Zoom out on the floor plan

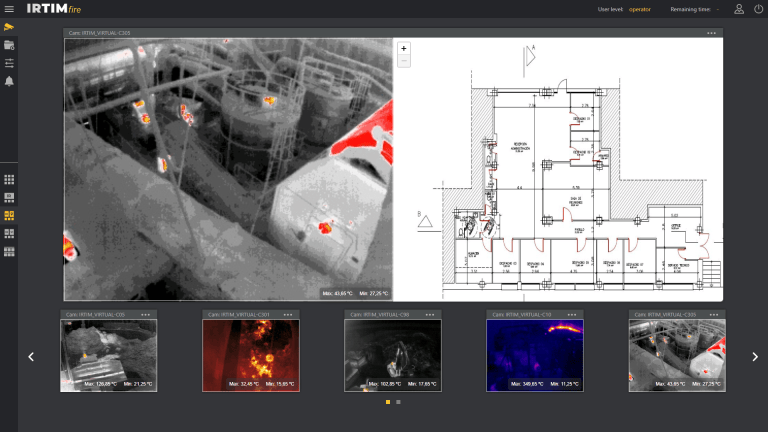pyautogui.click(x=404, y=61)
